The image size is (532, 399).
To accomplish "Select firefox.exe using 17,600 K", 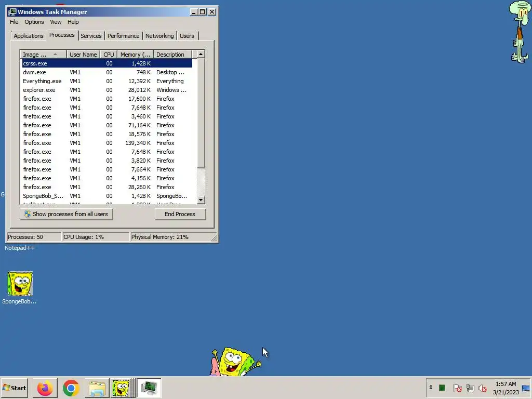I will tap(107, 99).
